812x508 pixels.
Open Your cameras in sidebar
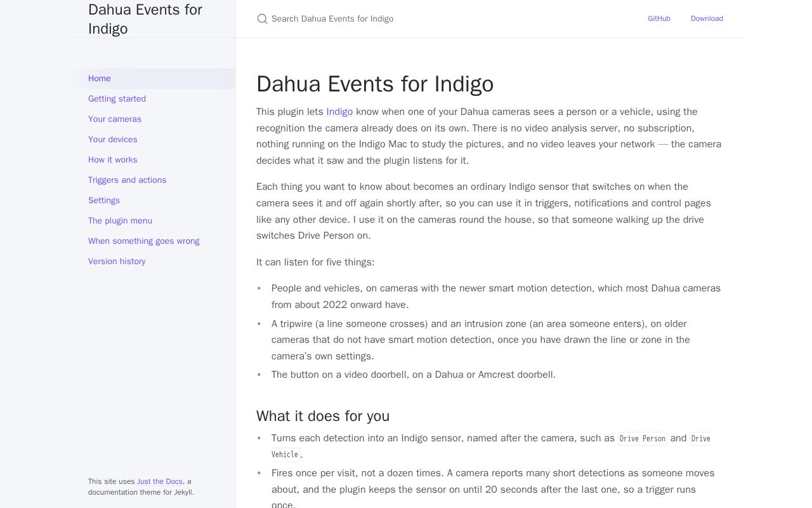click(152, 119)
